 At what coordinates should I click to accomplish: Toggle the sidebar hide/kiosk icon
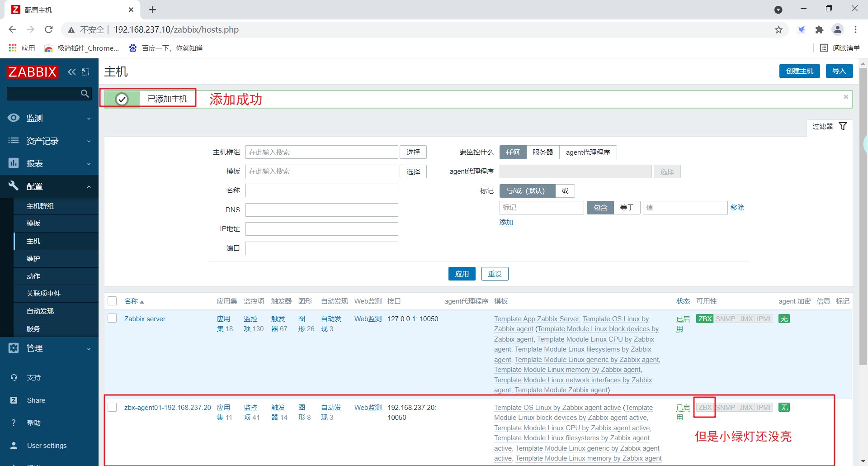[x=85, y=72]
